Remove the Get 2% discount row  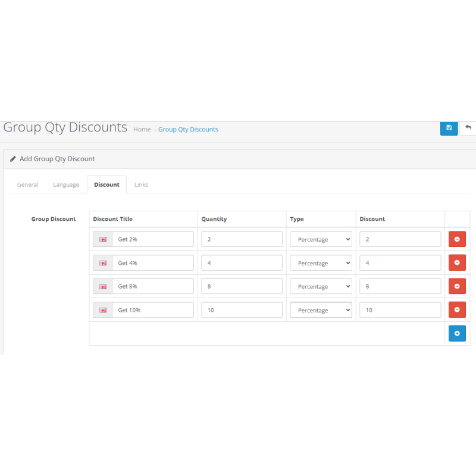click(457, 239)
